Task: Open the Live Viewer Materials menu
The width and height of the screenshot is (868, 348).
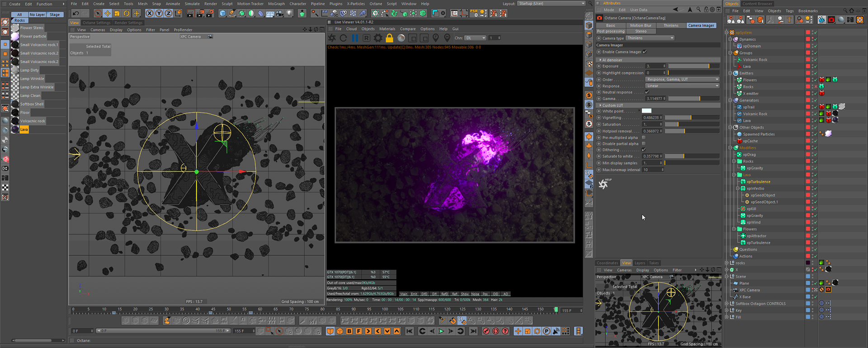Action: tap(387, 29)
